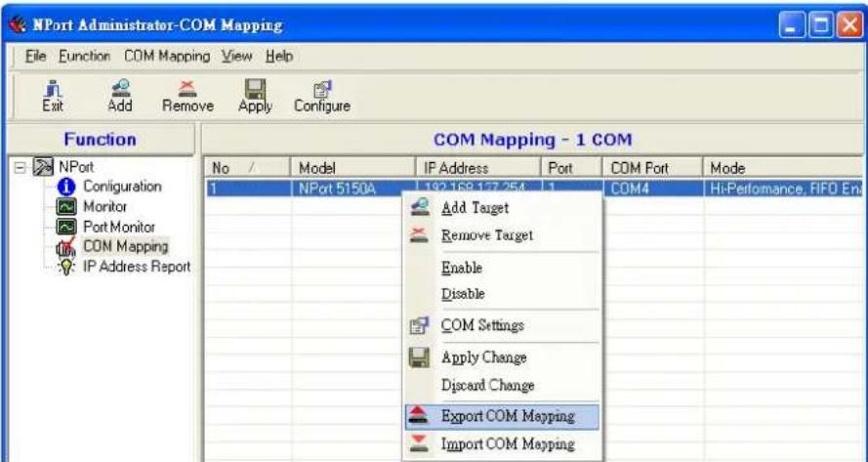The height and width of the screenshot is (462, 868).
Task: Select IP Address Report label in tree
Action: (x=137, y=267)
